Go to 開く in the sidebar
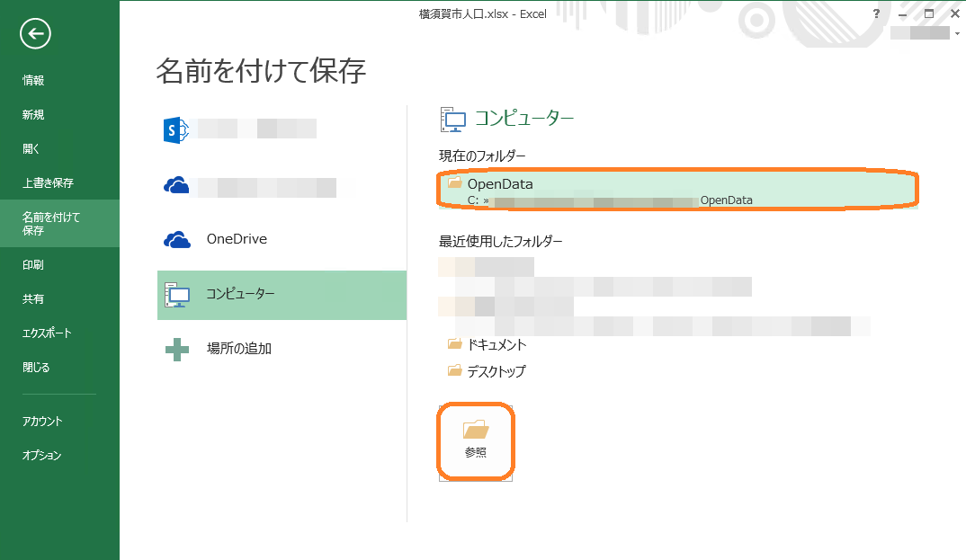The height and width of the screenshot is (560, 966). [x=31, y=149]
